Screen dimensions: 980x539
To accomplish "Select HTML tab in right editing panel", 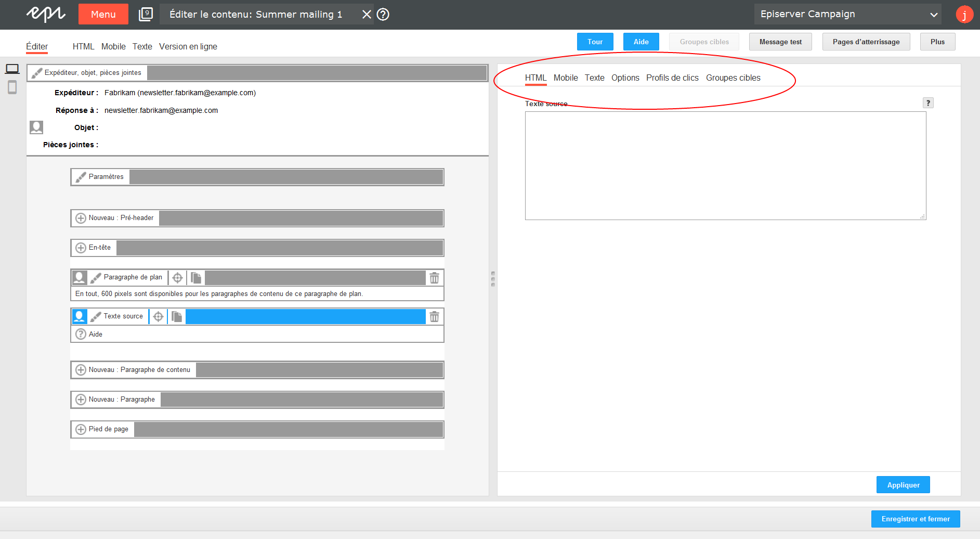I will 535,78.
